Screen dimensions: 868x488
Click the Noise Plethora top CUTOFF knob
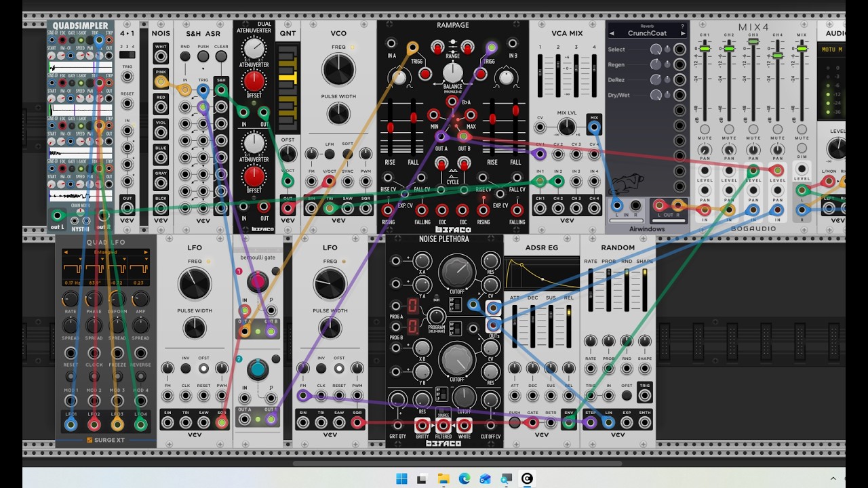[x=457, y=272]
